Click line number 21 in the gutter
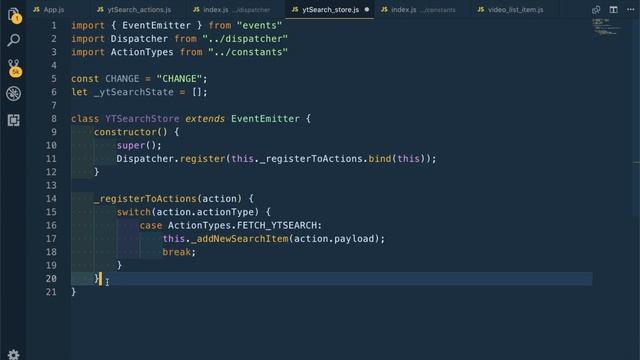Screen dimensions: 640x360 [x=51, y=292]
